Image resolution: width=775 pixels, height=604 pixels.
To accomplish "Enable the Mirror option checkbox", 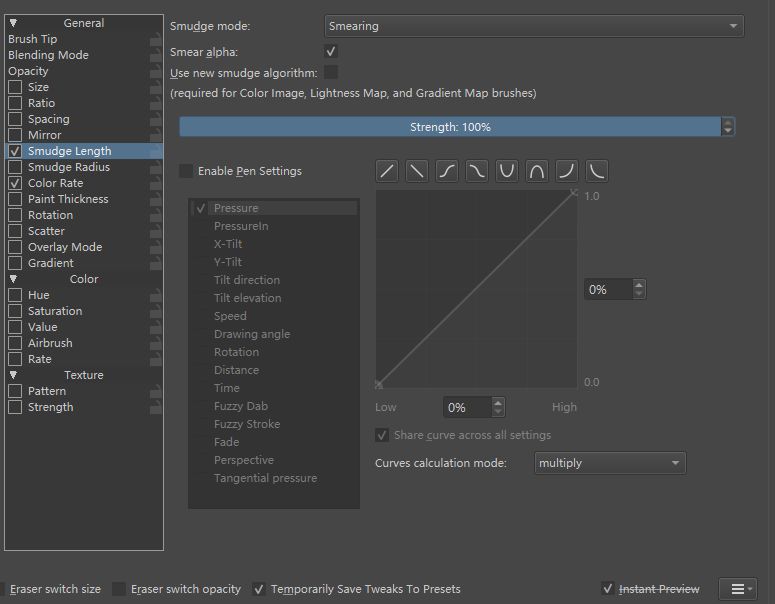I will tap(15, 135).
